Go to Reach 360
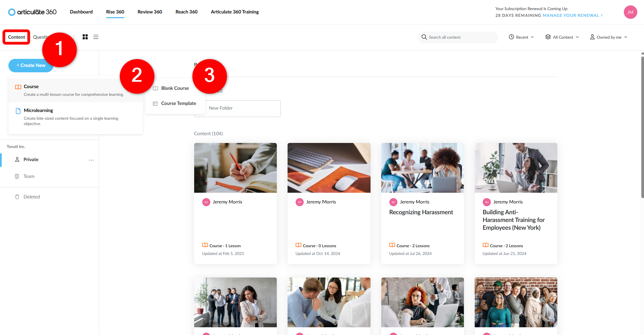 click(x=186, y=12)
